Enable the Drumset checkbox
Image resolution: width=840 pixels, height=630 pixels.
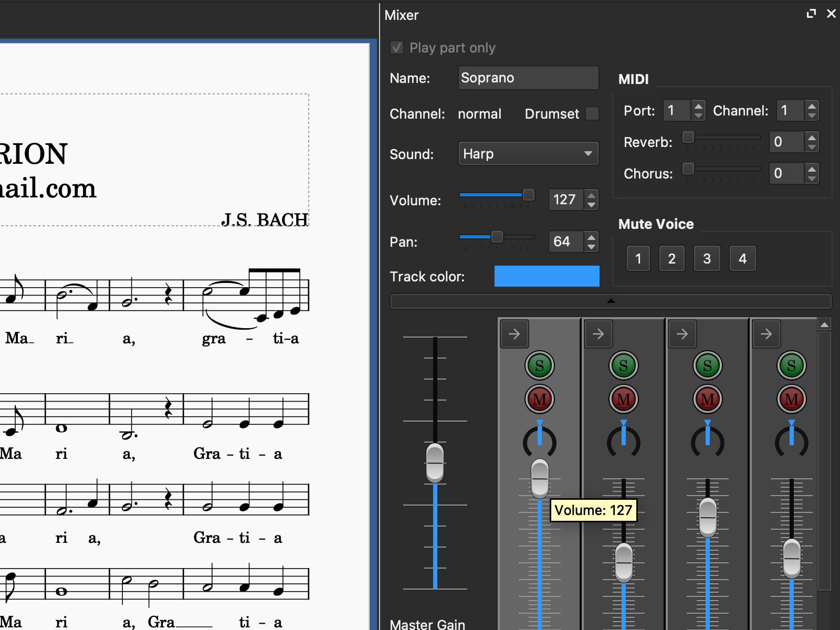click(x=592, y=113)
